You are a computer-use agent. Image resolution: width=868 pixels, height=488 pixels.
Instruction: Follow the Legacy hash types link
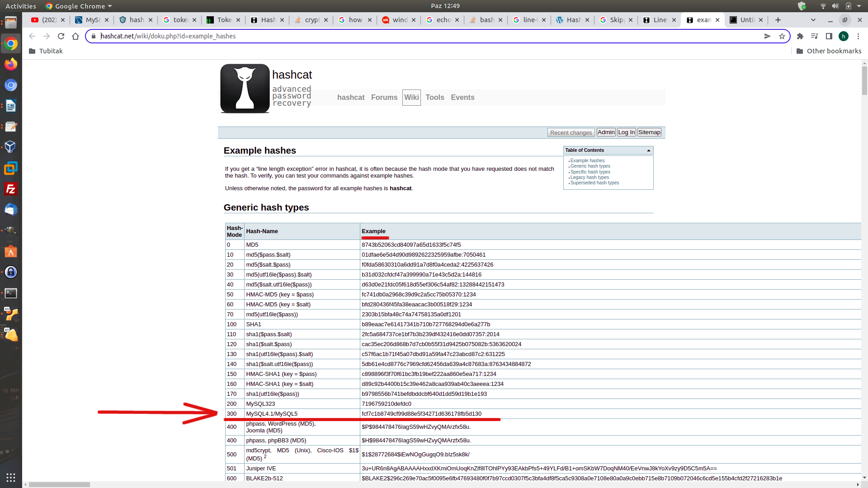589,178
